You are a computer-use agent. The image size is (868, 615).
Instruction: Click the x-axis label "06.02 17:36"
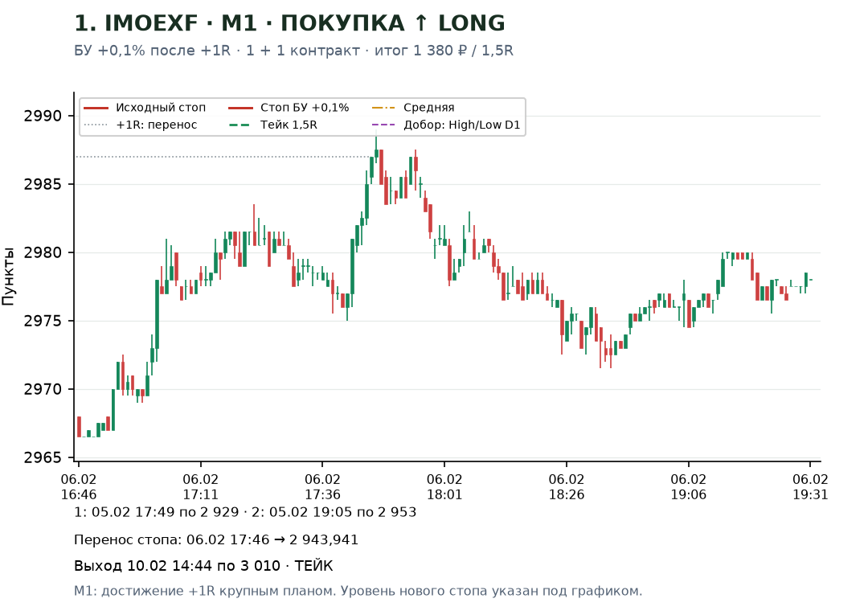tap(322, 487)
